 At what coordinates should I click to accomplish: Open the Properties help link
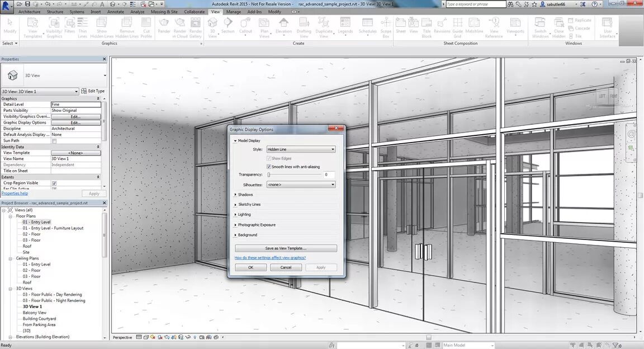click(x=15, y=193)
